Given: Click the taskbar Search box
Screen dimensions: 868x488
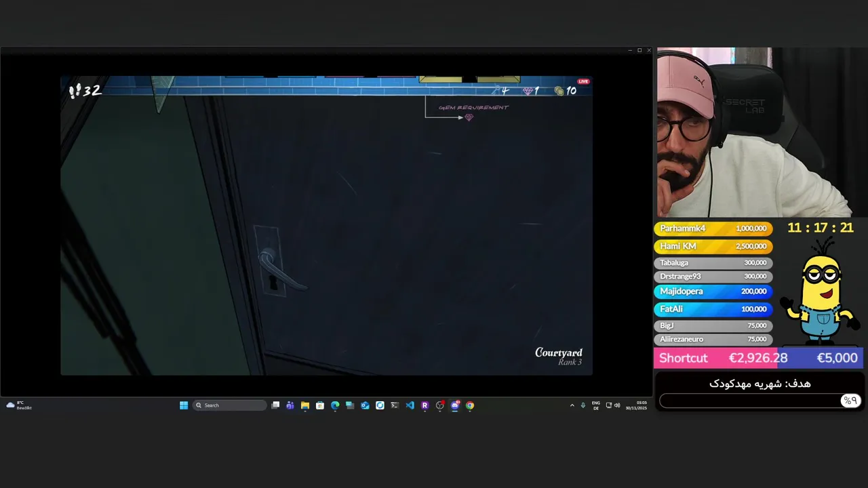Looking at the screenshot, I should coord(229,405).
